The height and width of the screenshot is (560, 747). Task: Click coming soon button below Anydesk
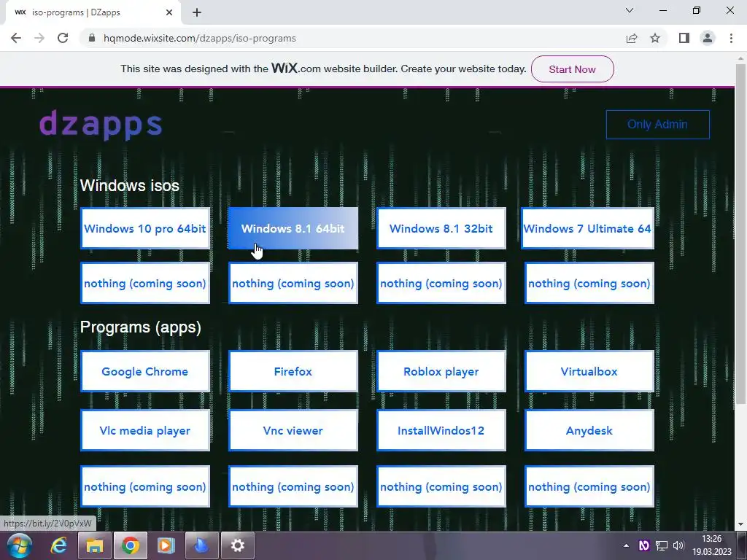click(589, 486)
